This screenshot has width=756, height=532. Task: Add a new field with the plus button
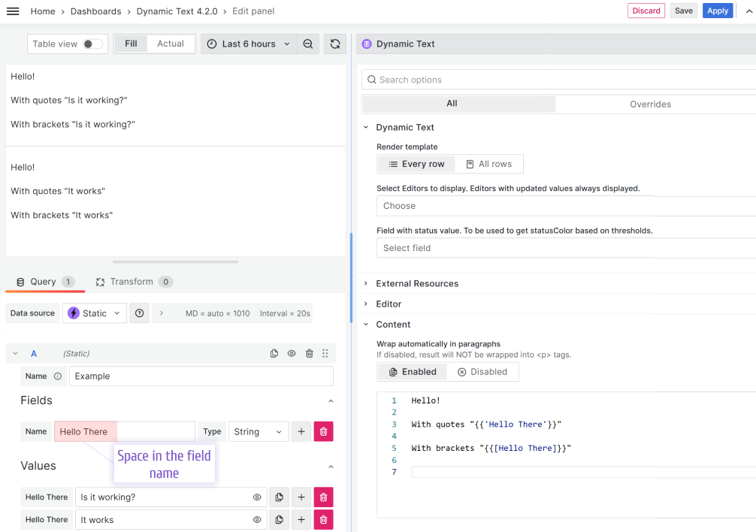click(301, 431)
